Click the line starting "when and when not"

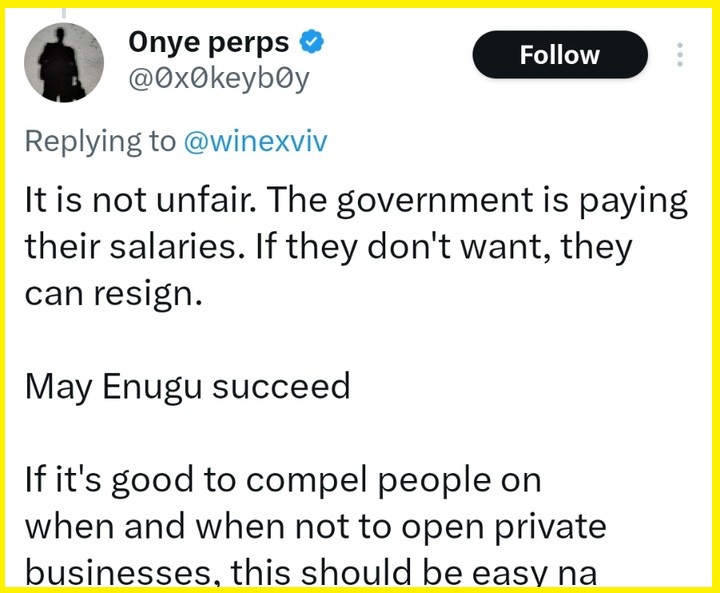click(314, 526)
